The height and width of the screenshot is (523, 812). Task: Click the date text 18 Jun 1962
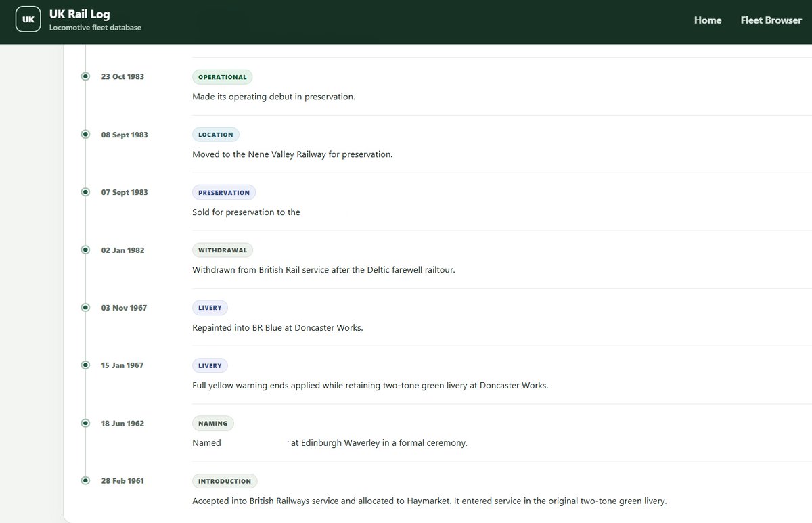coord(122,424)
